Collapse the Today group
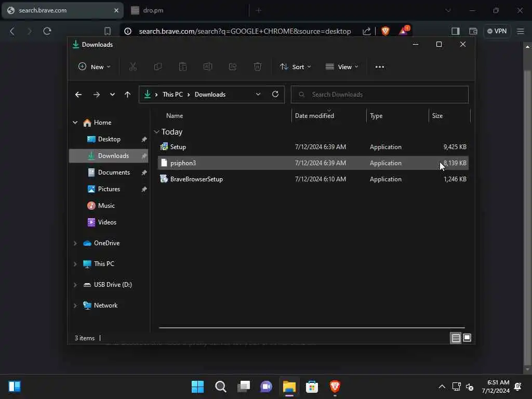This screenshot has height=399, width=532. [x=156, y=131]
